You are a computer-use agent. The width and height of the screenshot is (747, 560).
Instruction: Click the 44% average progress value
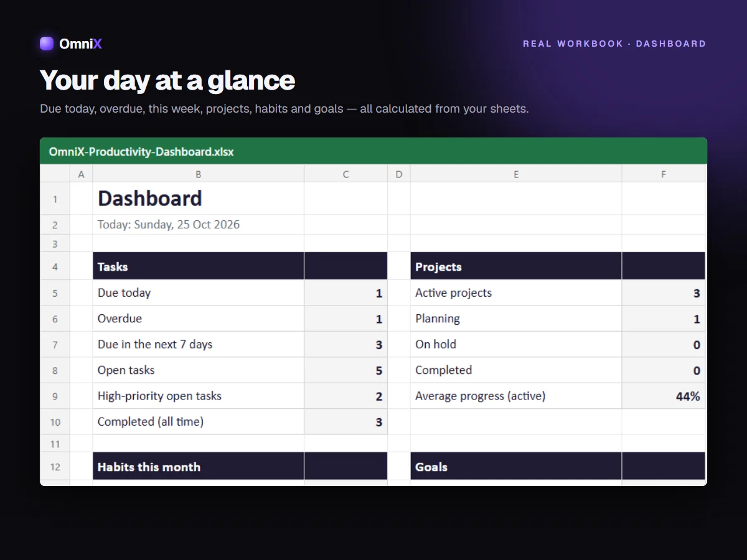pos(664,396)
